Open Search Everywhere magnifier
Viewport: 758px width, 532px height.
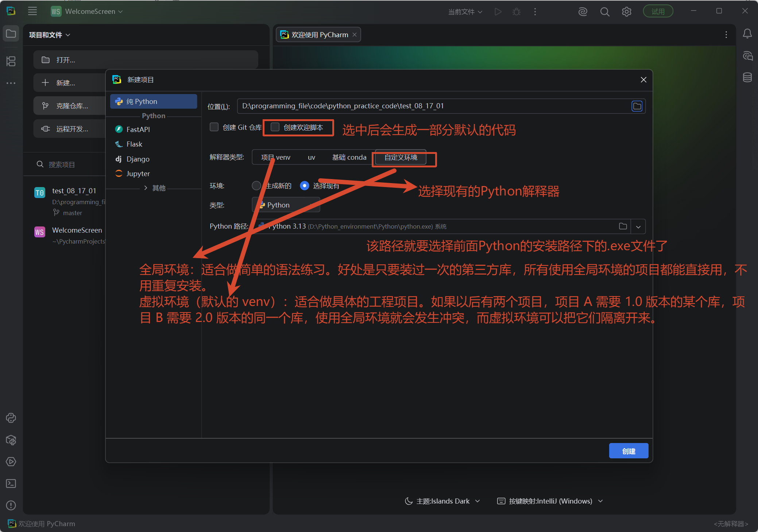(605, 12)
